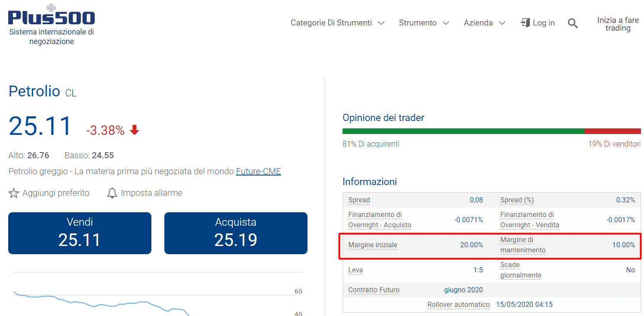Viewport: 644px width, 316px height.
Task: Click the 0.32% spread value
Action: pos(625,200)
